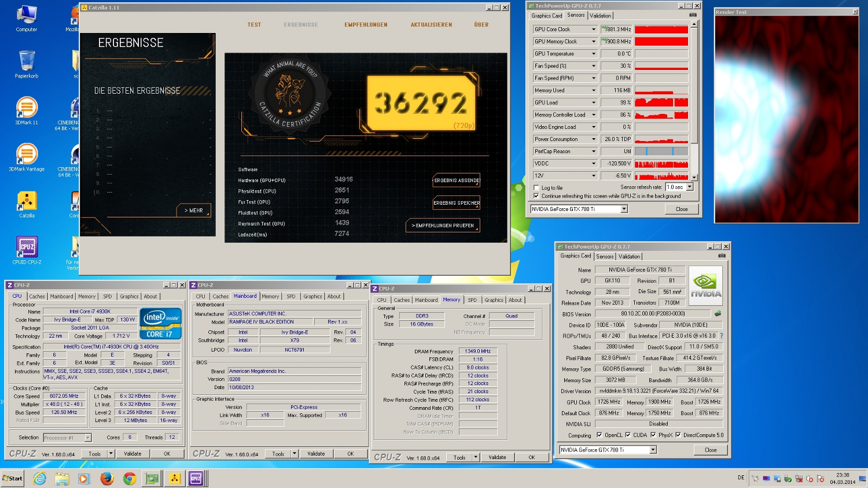Screen dimensions: 868x488
Task: Open GPU Core Clock sensor dropdown
Action: tap(593, 29)
